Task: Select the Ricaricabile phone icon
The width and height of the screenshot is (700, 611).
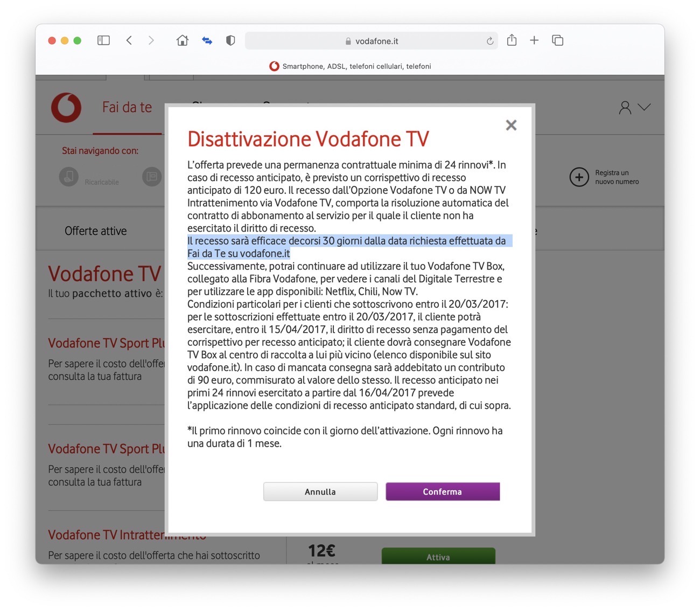Action: pyautogui.click(x=69, y=177)
